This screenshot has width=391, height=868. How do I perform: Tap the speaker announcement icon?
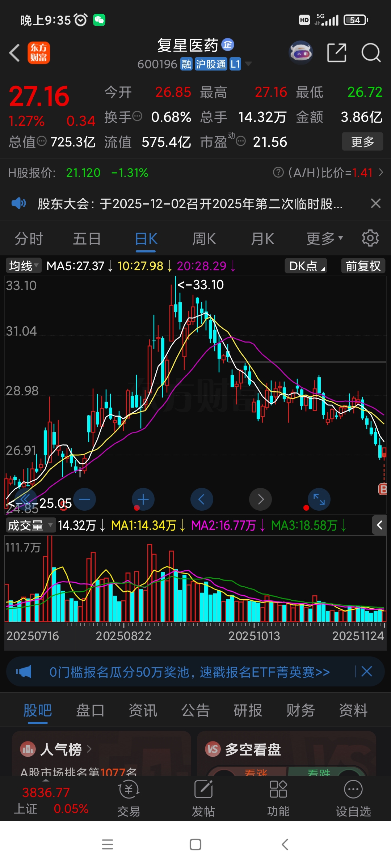[18, 204]
